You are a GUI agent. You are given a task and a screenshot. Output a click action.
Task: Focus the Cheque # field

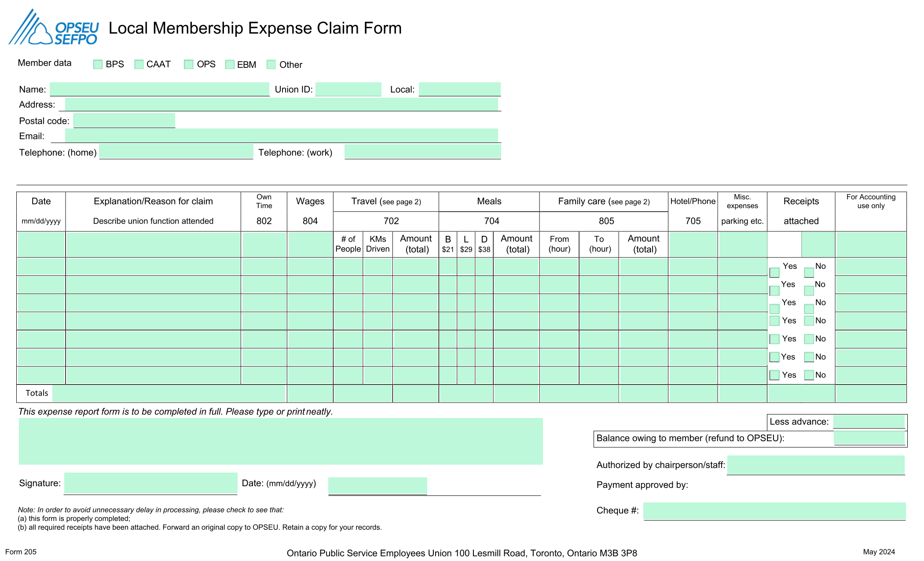coord(774,511)
